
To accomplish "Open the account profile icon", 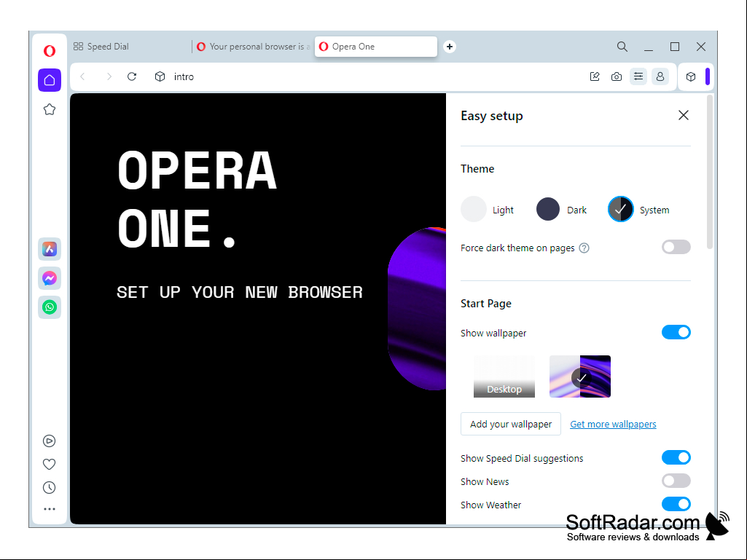I will [660, 76].
